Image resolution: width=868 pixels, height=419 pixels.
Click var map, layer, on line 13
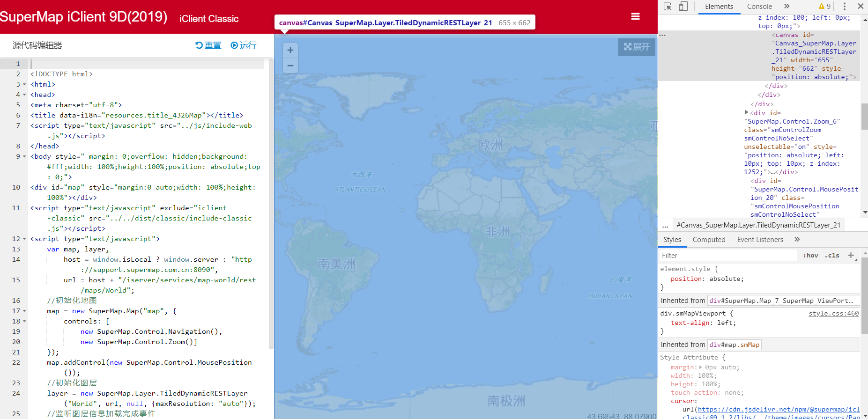[78, 250]
